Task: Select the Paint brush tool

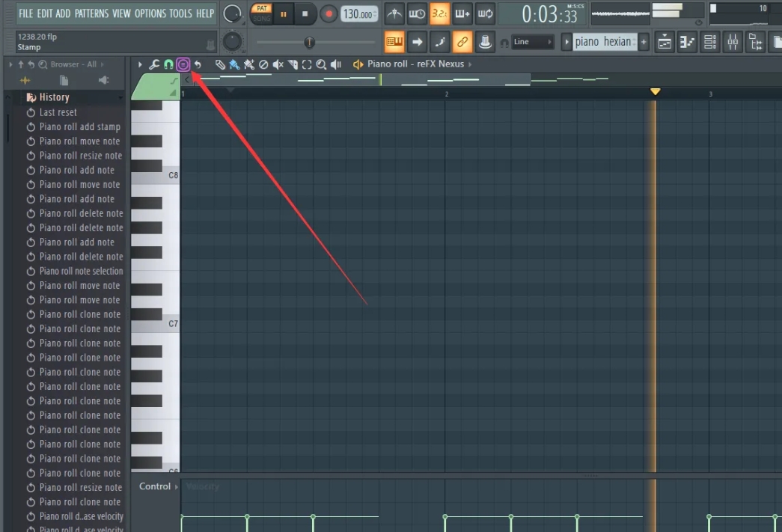Action: tap(233, 64)
